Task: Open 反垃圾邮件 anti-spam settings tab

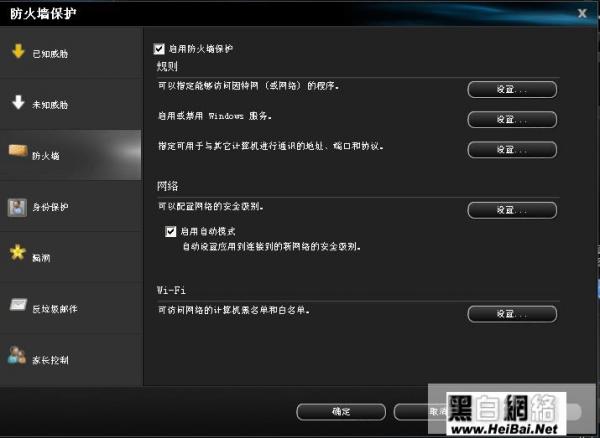Action: [x=71, y=308]
